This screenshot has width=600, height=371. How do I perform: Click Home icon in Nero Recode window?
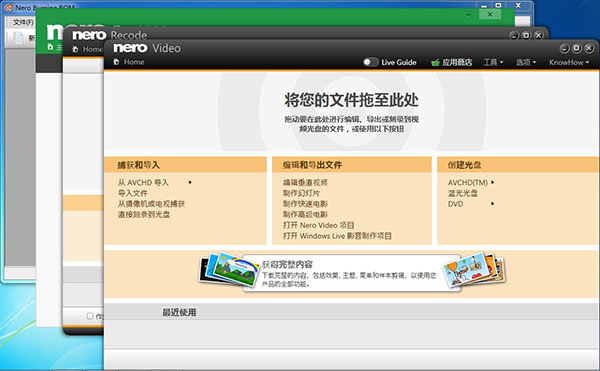click(x=75, y=49)
